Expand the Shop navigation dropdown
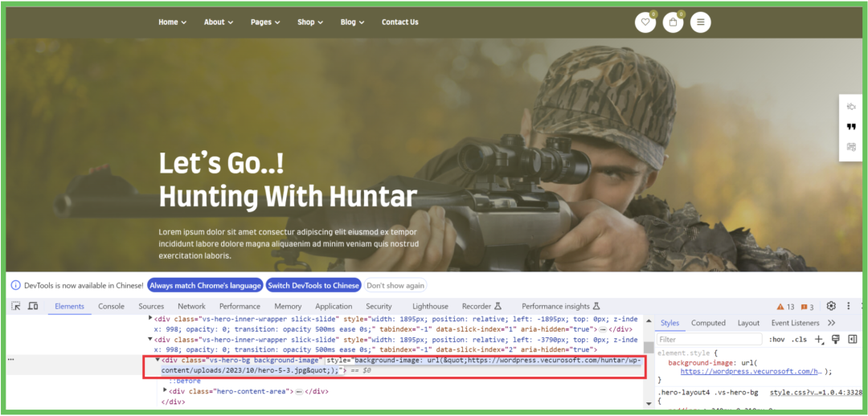This screenshot has height=416, width=868. click(309, 22)
